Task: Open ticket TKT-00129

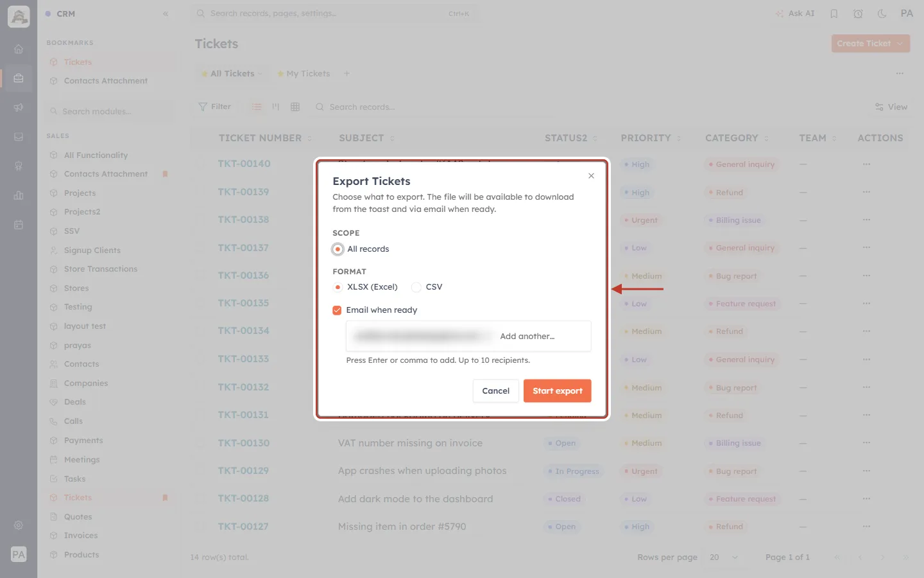Action: click(x=243, y=471)
